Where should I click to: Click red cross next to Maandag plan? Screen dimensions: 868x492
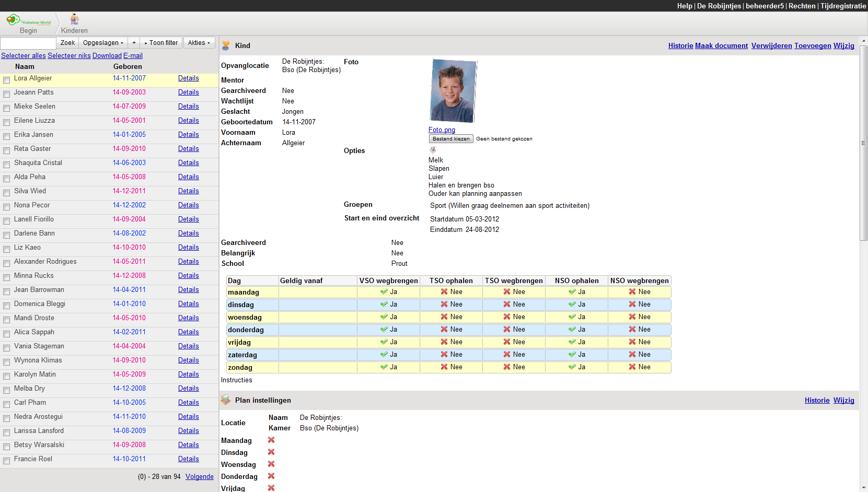coord(271,440)
